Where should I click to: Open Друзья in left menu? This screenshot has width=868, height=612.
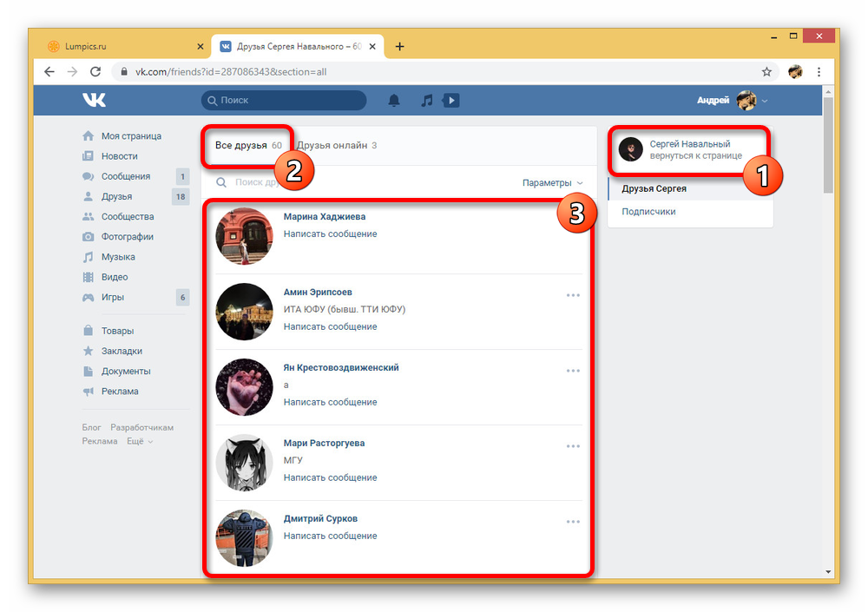click(x=116, y=196)
